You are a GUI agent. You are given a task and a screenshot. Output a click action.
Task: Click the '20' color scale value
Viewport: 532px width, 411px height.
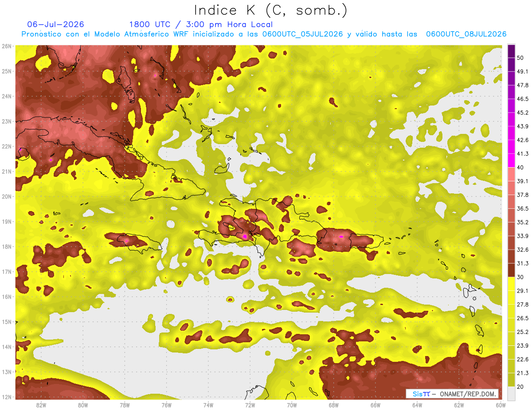520,386
